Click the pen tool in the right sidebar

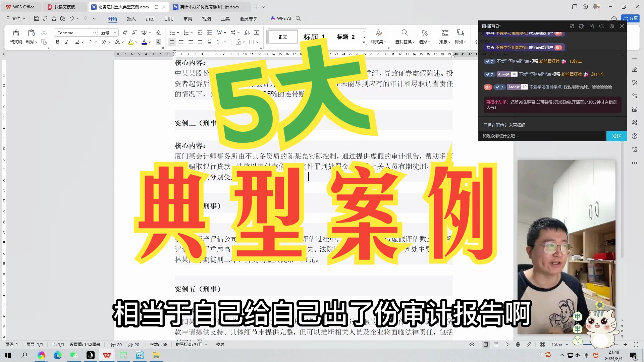(x=635, y=69)
